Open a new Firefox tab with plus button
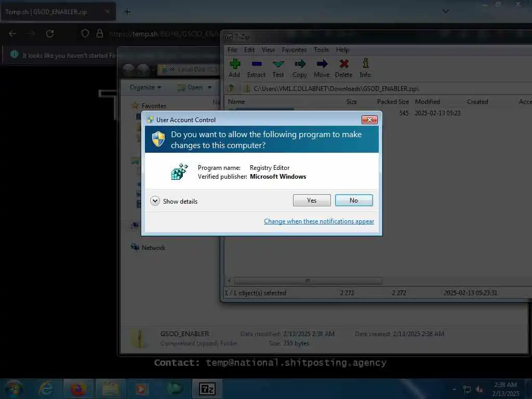Viewport: 532px width, 399px height. tap(127, 12)
